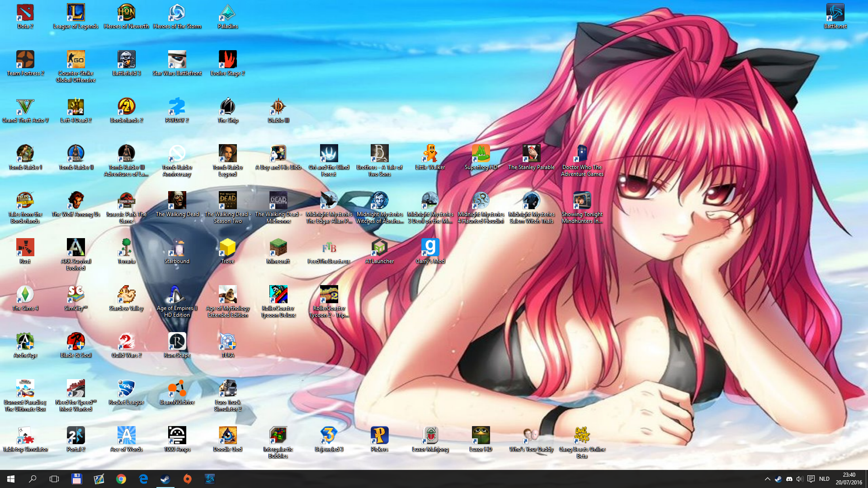The height and width of the screenshot is (488, 868).
Task: Select RollerCoaster Tycoon Deluxe icon
Action: (x=278, y=301)
